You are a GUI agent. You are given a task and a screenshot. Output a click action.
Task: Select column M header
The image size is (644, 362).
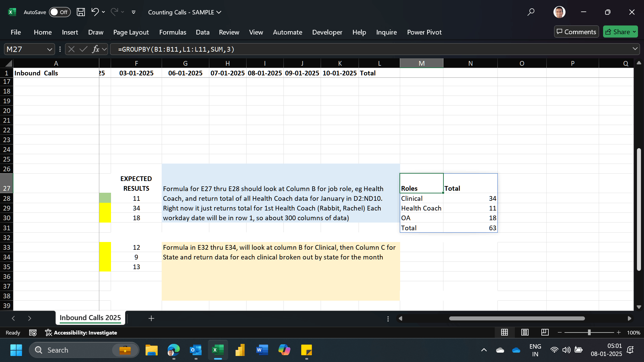pos(421,63)
